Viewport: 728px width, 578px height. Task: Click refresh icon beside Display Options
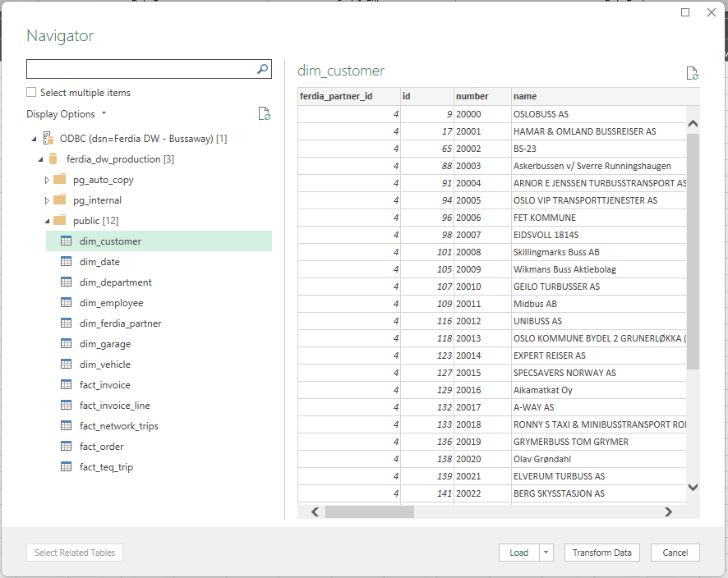click(x=265, y=113)
